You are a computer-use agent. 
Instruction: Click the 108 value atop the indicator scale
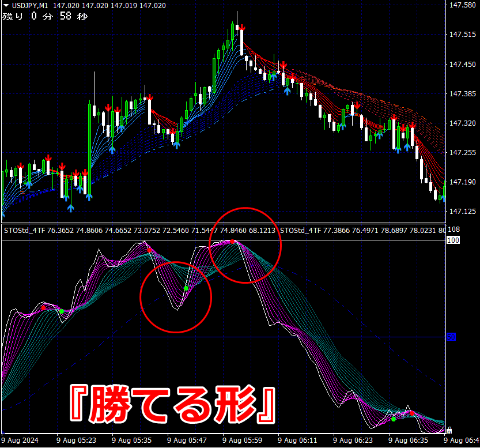click(x=453, y=229)
